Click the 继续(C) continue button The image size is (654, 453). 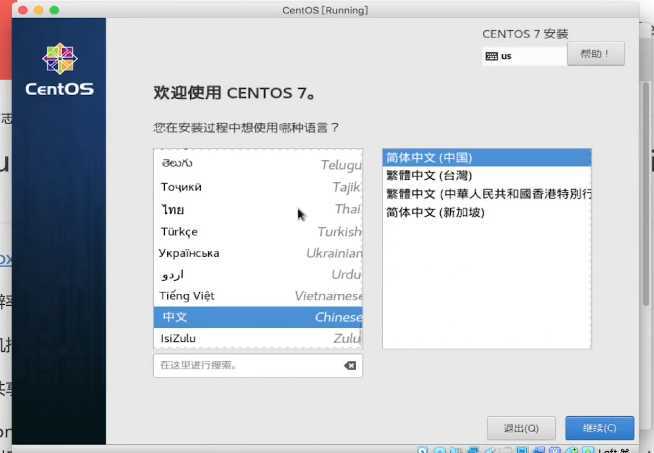(x=599, y=428)
